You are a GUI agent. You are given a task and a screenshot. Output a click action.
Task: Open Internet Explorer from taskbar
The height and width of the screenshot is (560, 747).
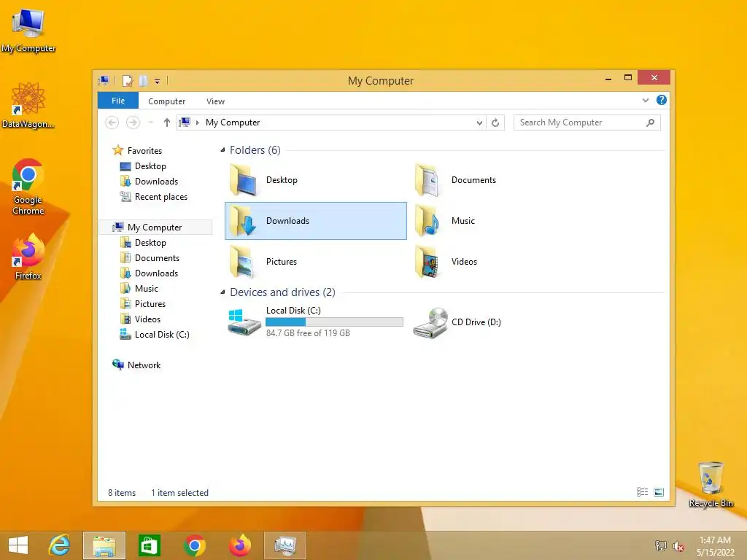pos(60,545)
